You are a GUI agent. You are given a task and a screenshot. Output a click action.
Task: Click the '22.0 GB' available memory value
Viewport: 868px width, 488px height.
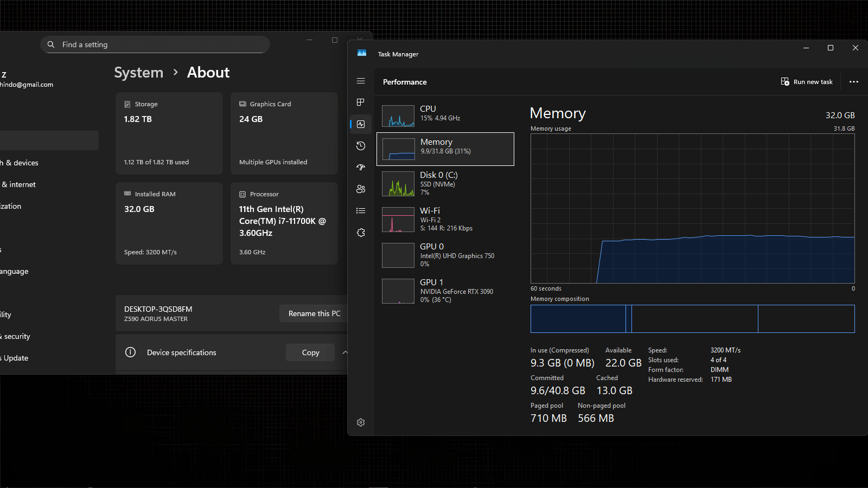(x=623, y=363)
